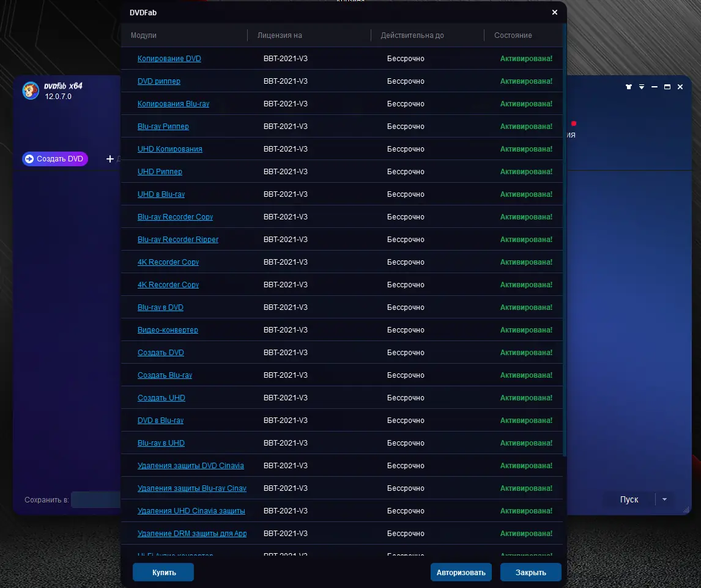Open the Создать DVD link in module list
This screenshot has height=588, width=701.
(x=160, y=353)
